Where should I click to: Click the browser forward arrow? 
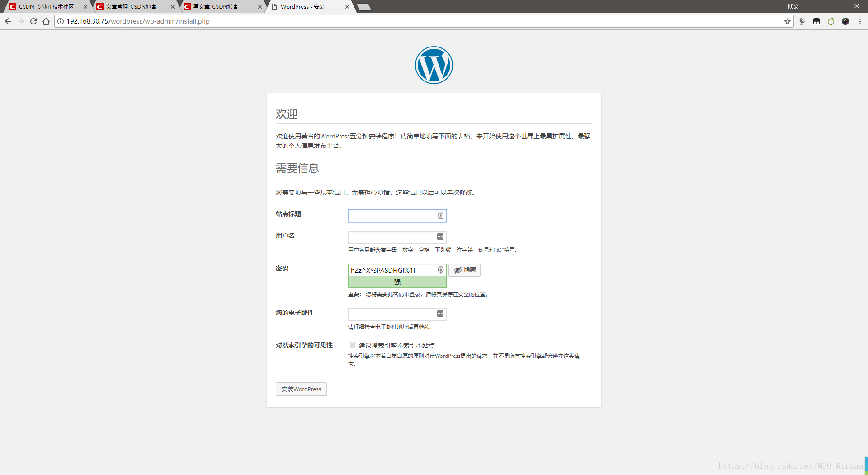click(x=21, y=21)
